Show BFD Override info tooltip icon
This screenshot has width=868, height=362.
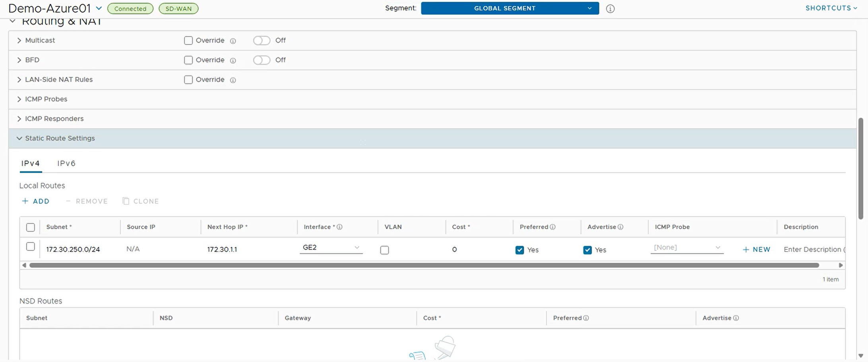point(233,60)
